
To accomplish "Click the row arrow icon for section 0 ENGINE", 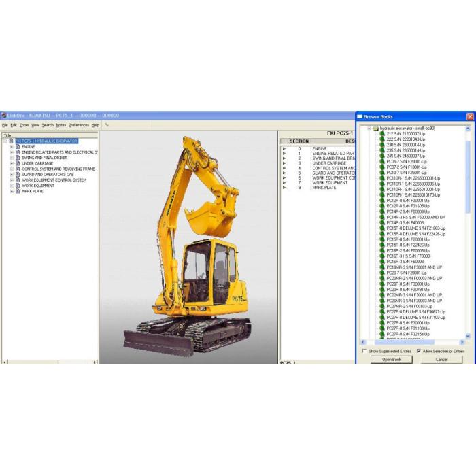I will (x=284, y=149).
